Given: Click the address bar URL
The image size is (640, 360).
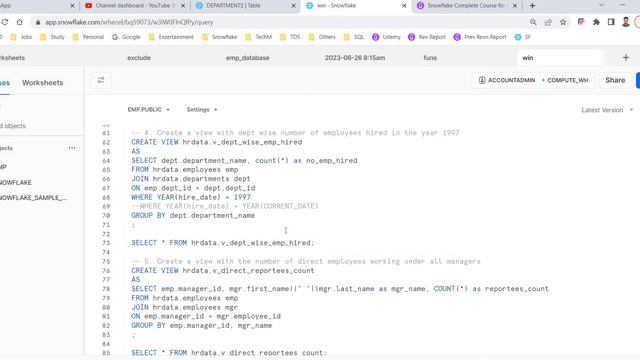Looking at the screenshot, I should click(129, 22).
